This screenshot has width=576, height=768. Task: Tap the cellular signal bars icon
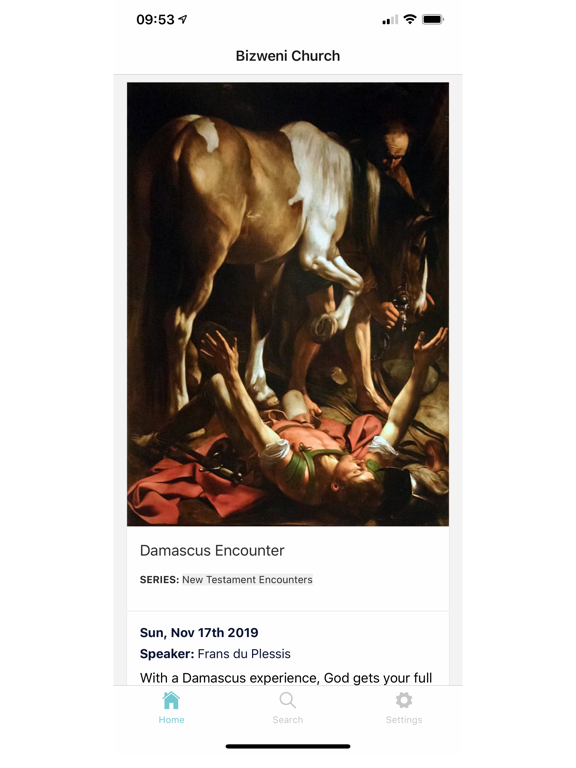click(390, 20)
